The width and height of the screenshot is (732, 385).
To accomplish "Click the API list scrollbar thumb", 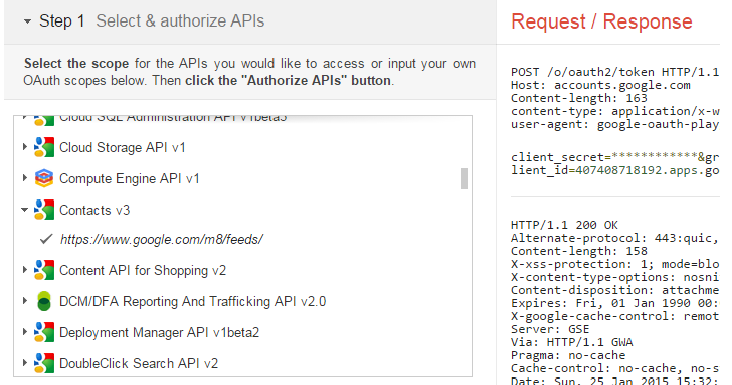I will point(464,179).
